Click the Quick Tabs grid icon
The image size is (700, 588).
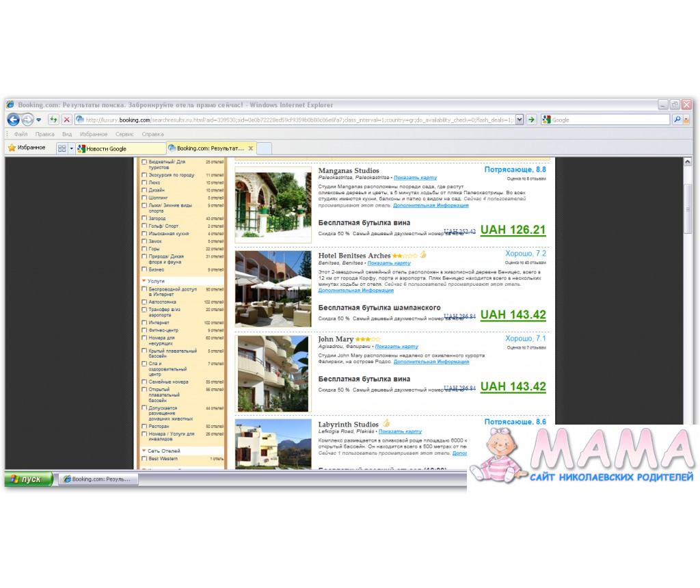click(x=62, y=148)
